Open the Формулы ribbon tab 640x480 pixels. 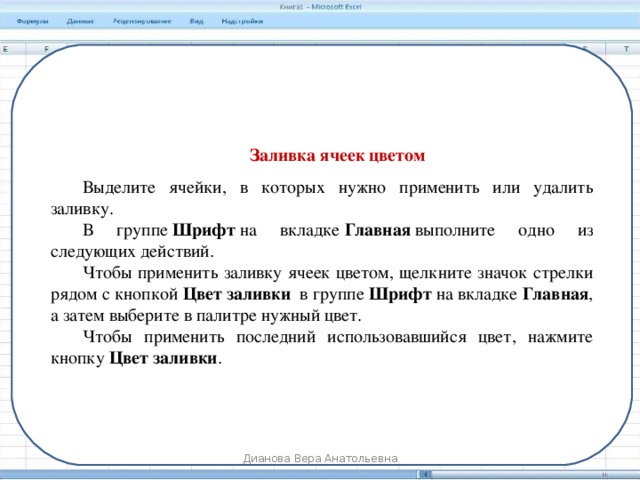(32, 21)
